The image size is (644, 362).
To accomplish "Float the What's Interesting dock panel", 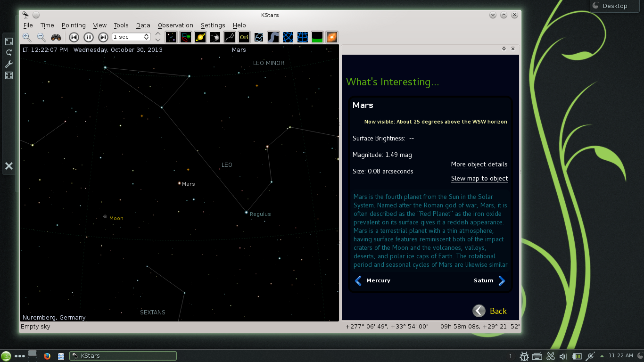I will (504, 49).
